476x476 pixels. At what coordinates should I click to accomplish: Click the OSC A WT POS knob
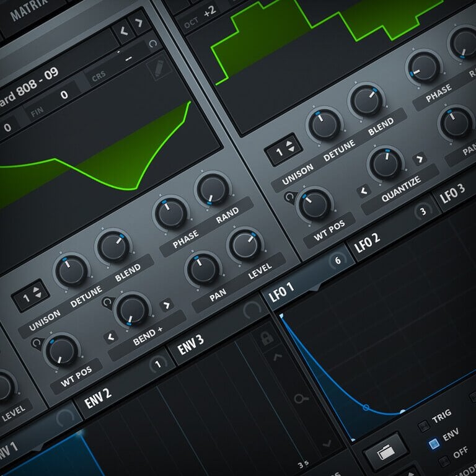point(61,351)
